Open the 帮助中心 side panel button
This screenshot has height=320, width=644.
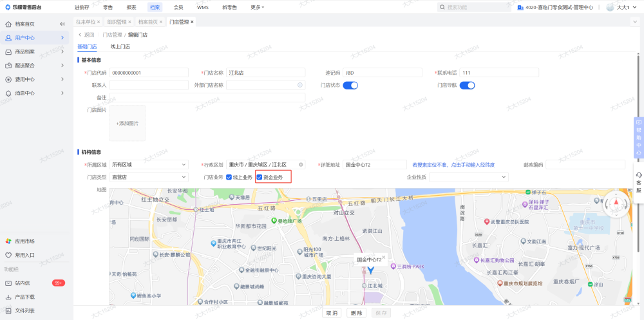tap(639, 138)
